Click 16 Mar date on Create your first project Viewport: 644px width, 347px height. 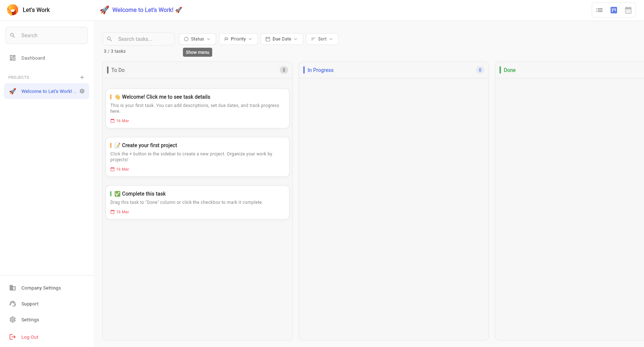[123, 169]
